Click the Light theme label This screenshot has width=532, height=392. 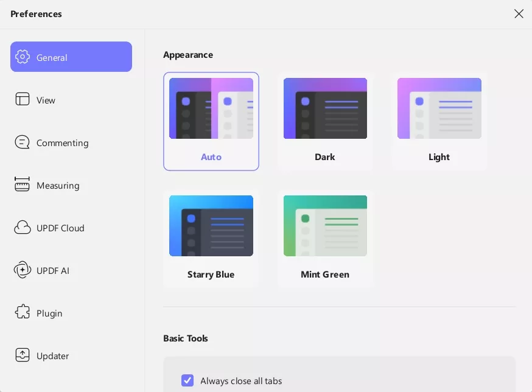click(x=439, y=157)
